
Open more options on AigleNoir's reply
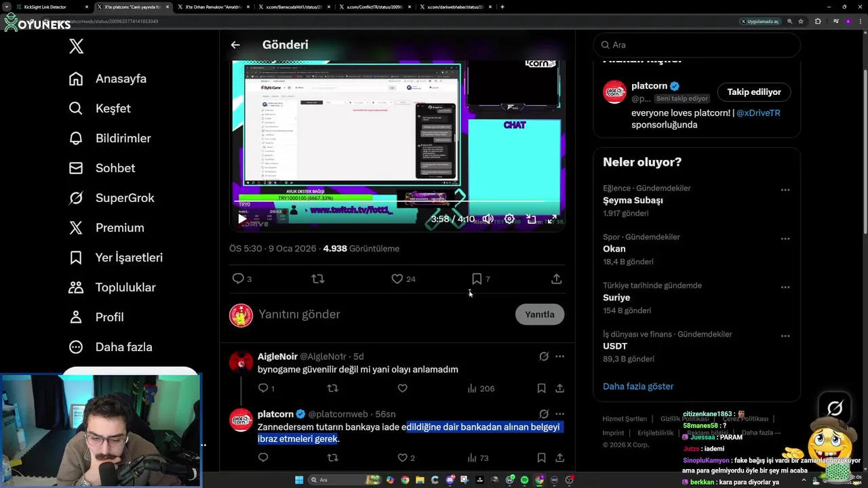(x=559, y=357)
